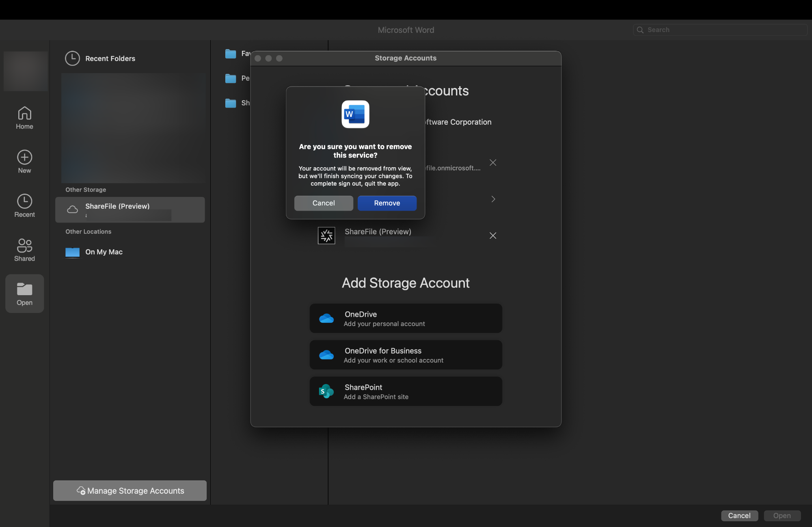Image resolution: width=812 pixels, height=527 pixels.
Task: Click the folder icon labeled Sh
Action: click(231, 103)
